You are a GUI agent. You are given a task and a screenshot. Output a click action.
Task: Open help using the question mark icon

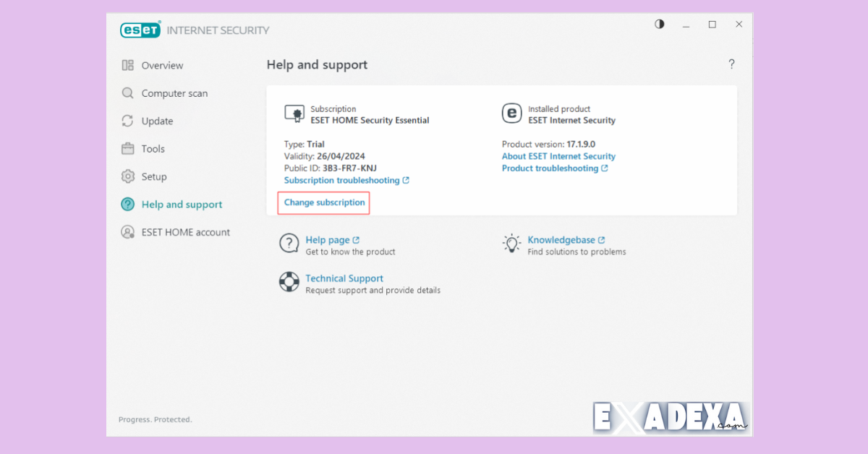(731, 64)
